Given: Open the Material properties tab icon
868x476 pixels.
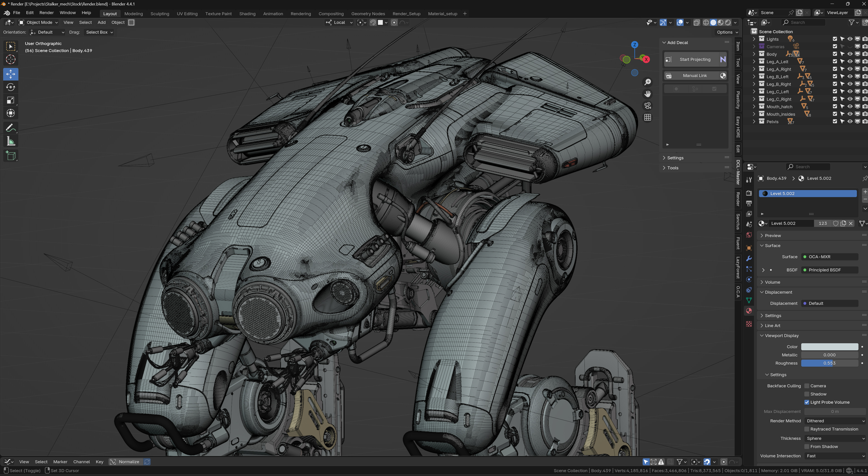Looking at the screenshot, I should tap(749, 311).
